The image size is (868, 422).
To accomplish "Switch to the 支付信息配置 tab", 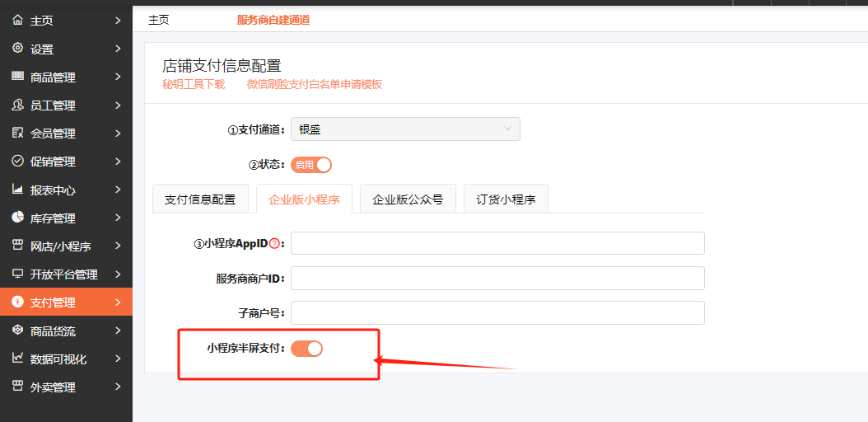I will pyautogui.click(x=200, y=199).
